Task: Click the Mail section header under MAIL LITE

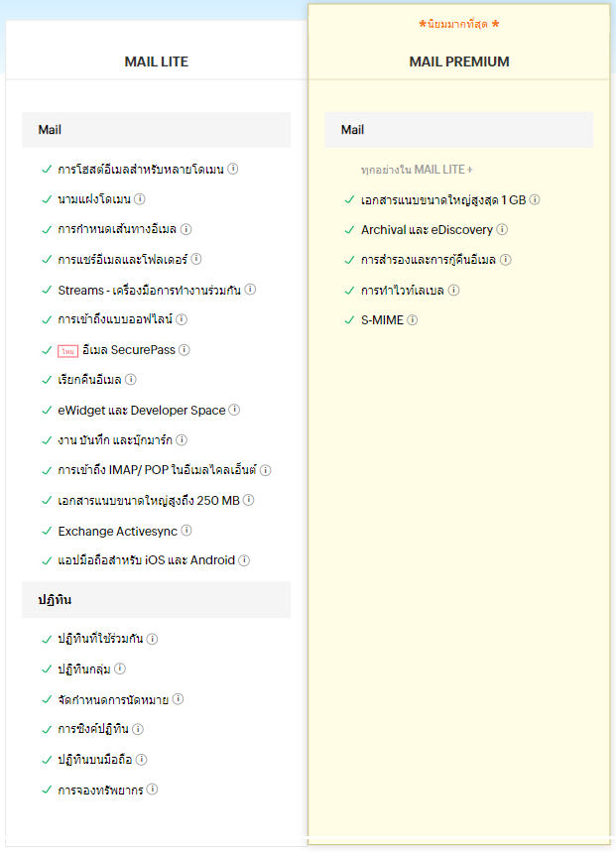Action: (156, 130)
